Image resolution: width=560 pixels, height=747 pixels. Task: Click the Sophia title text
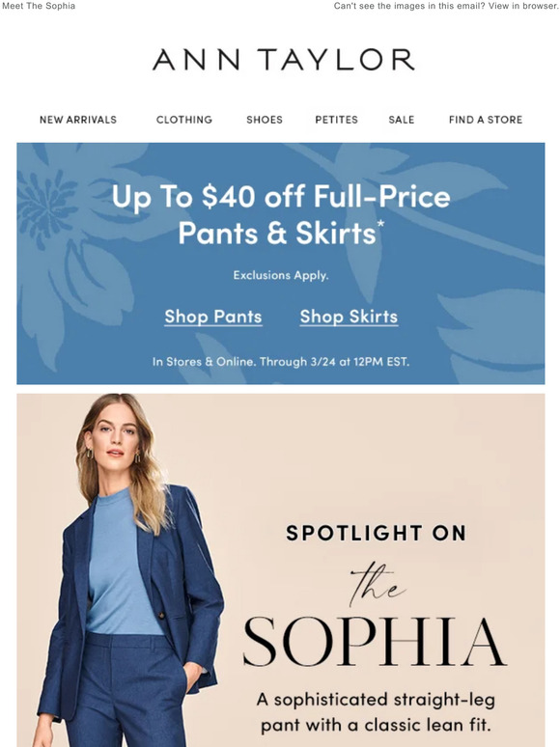[375, 642]
